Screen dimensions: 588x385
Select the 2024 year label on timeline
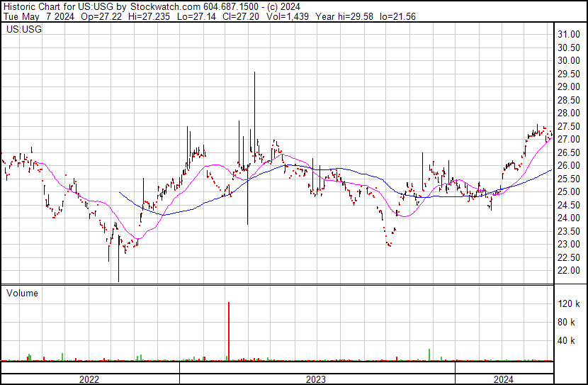pyautogui.click(x=504, y=379)
